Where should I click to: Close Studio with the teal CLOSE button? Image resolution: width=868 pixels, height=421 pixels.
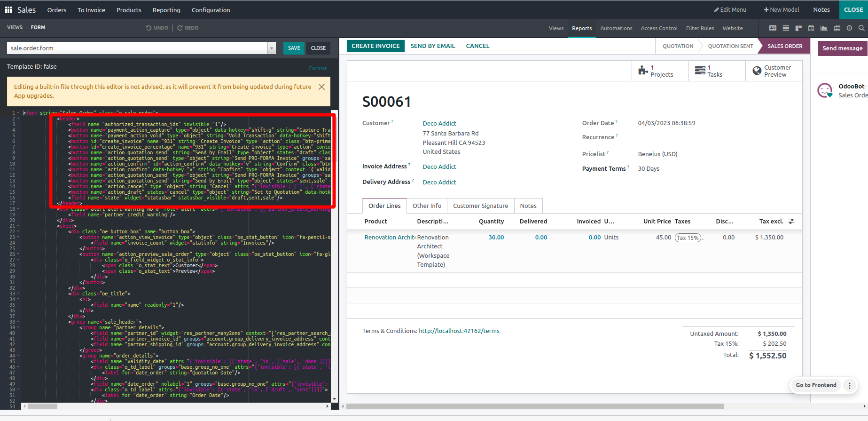[853, 10]
